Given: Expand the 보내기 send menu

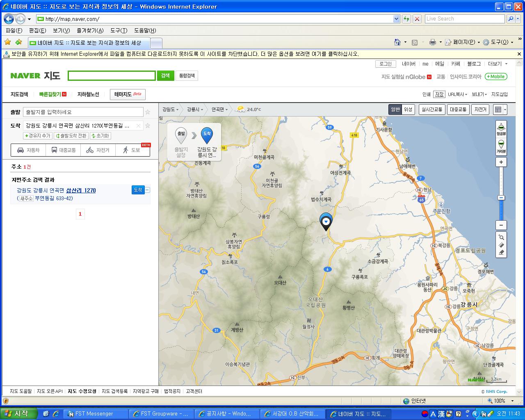Looking at the screenshot, I should tap(479, 94).
